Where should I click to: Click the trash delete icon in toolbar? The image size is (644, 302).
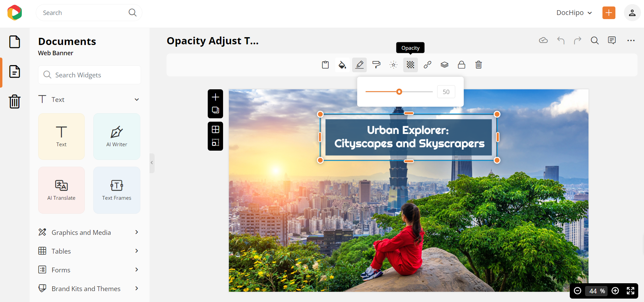point(478,65)
